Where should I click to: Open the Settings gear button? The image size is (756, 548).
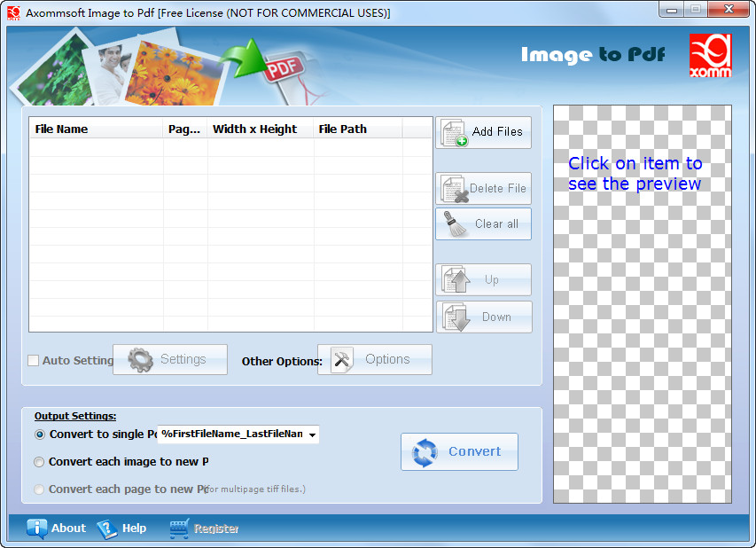[x=169, y=359]
